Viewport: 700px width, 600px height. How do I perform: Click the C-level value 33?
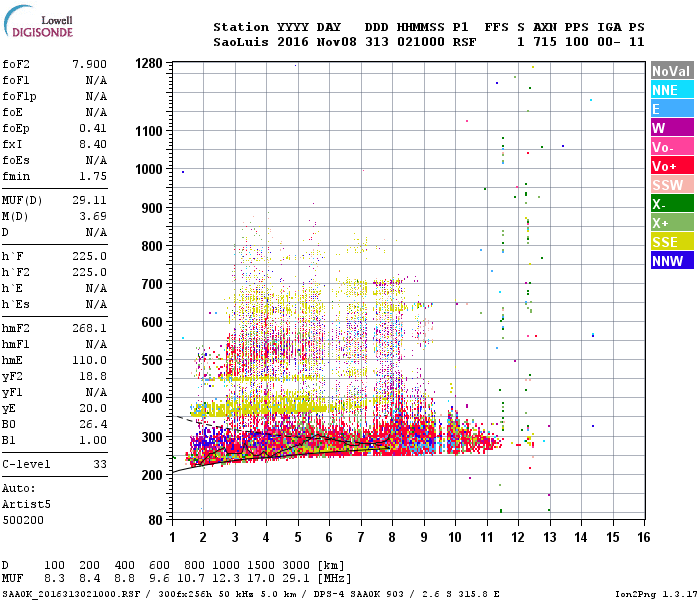100,464
